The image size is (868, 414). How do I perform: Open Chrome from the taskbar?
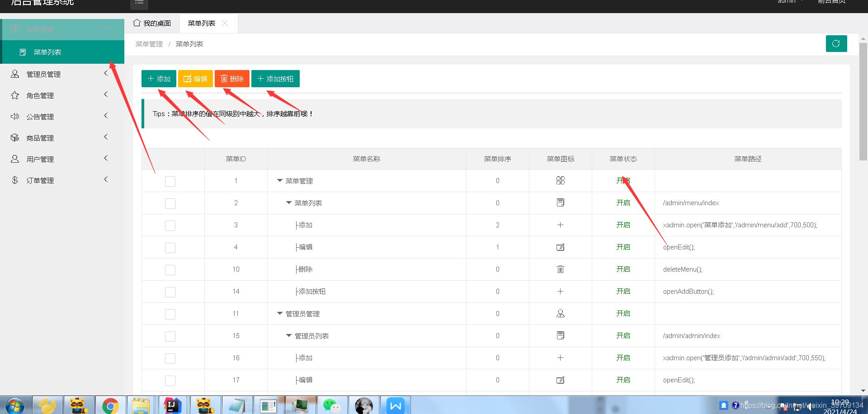[110, 405]
